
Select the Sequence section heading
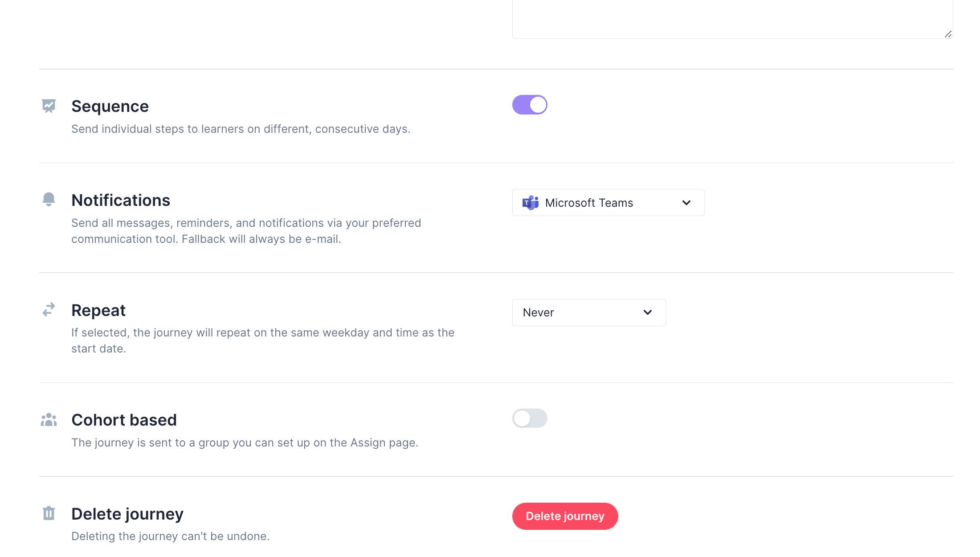(x=110, y=106)
